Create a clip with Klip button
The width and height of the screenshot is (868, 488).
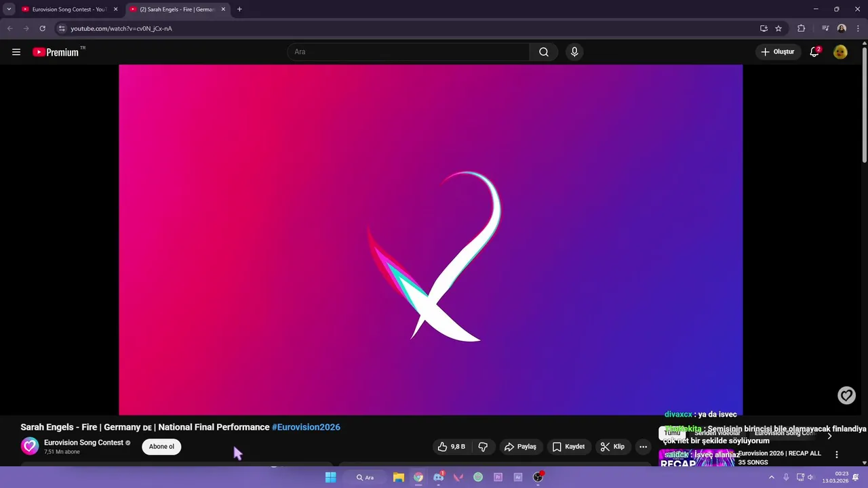612,447
